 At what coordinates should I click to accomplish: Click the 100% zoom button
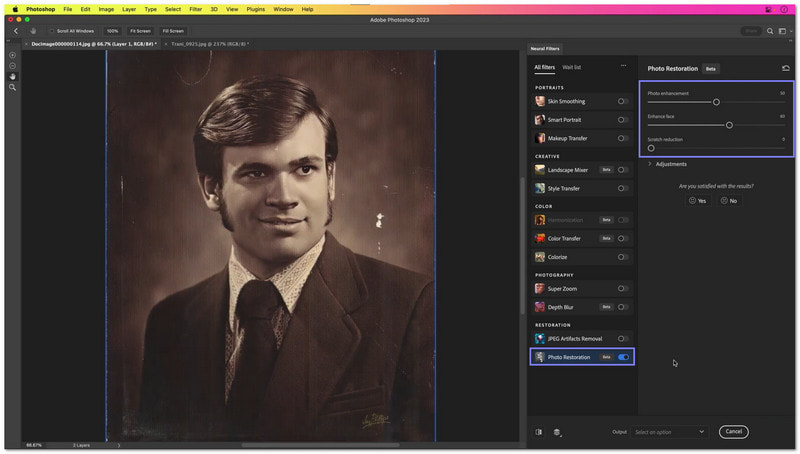click(x=112, y=31)
